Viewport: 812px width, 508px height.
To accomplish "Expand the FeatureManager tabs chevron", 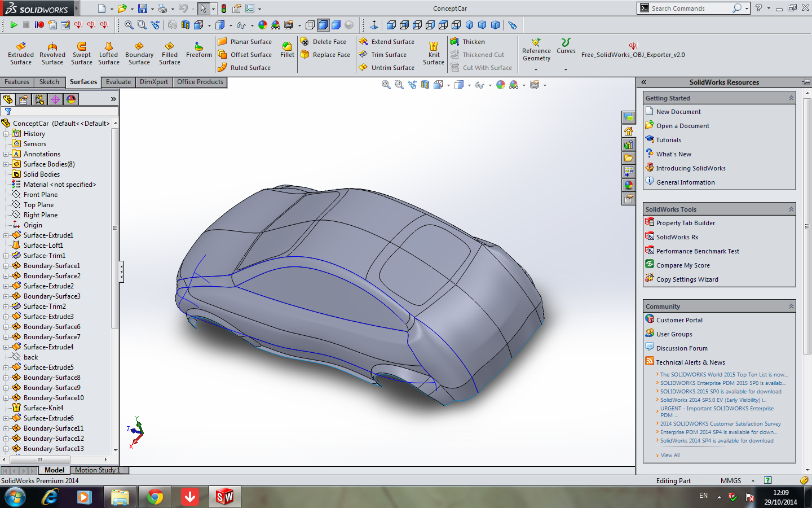I will (x=113, y=99).
